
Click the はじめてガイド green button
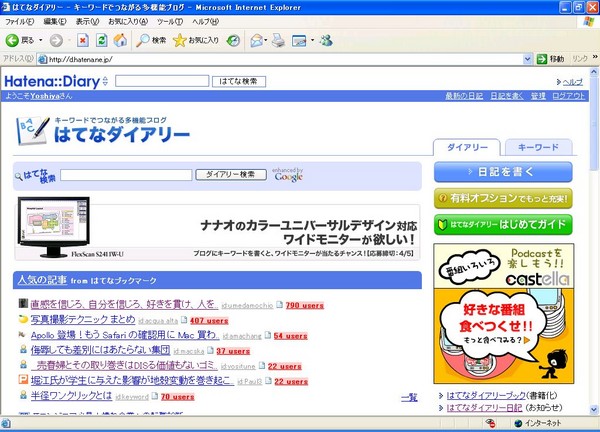pos(503,224)
